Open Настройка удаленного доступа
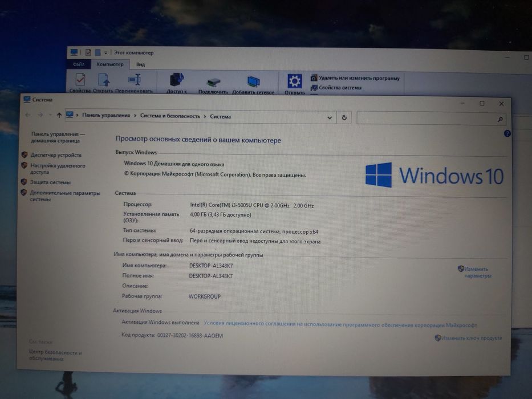Viewport: 532px width, 399px height. pos(58,169)
